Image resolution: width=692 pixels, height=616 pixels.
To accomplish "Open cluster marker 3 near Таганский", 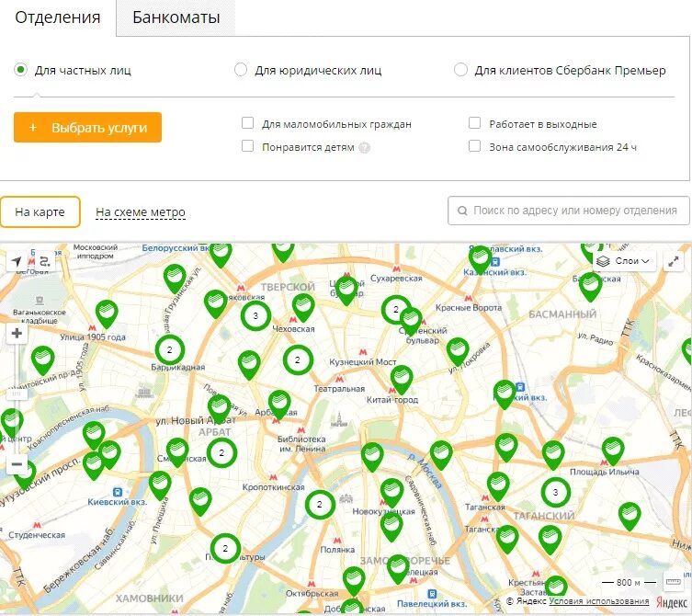I will pyautogui.click(x=556, y=492).
